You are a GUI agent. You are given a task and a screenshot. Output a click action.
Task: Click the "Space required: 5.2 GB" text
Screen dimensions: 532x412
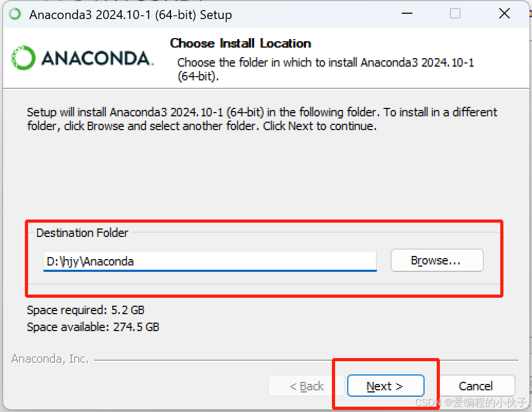point(86,310)
